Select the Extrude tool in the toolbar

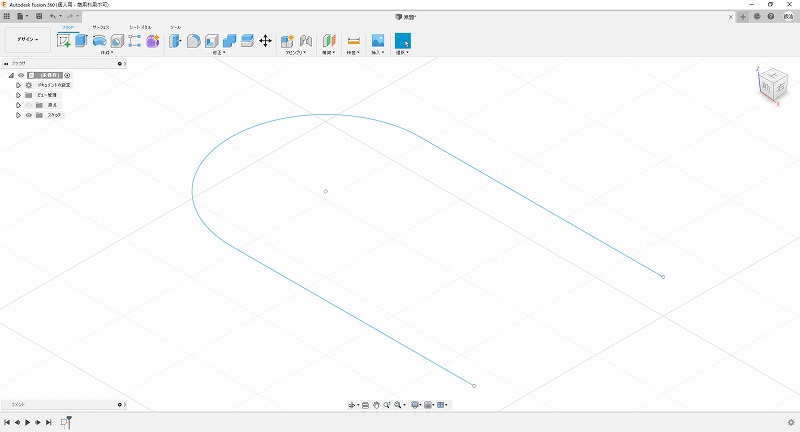coord(81,41)
